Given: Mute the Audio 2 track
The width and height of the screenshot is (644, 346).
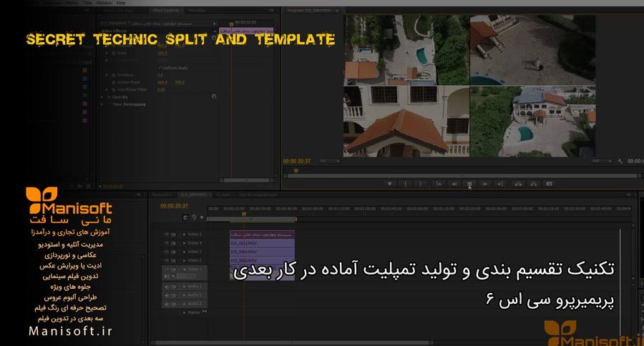Looking at the screenshot, I should point(167,295).
